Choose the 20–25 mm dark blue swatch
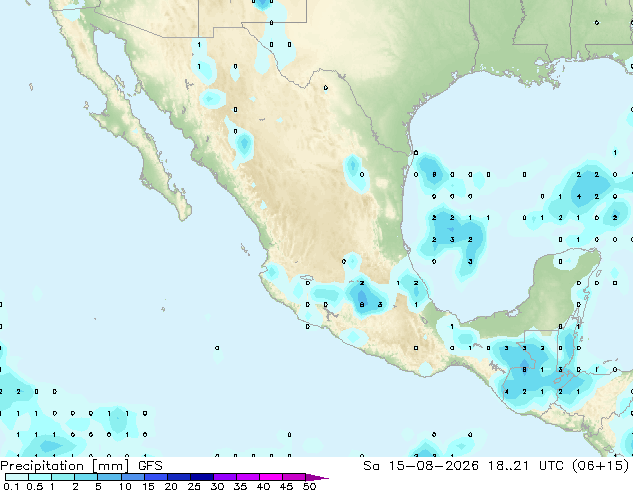Image resolution: width=634 pixels, height=490 pixels. (178, 477)
